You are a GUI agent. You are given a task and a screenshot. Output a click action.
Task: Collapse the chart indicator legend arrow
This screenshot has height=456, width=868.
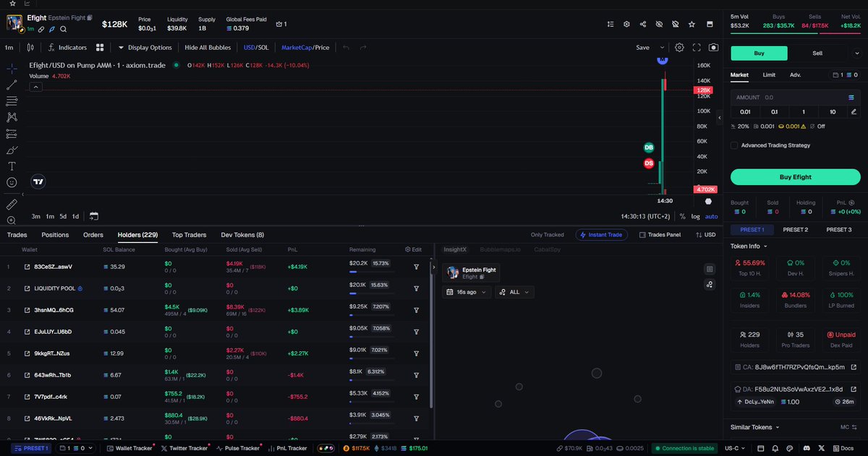[x=35, y=87]
